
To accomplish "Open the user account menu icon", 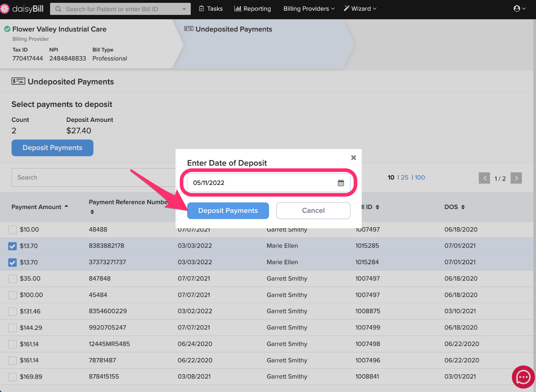I will pyautogui.click(x=519, y=9).
